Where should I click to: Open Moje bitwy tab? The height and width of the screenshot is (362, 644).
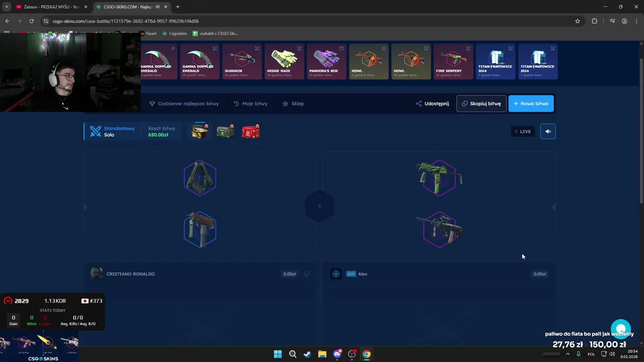251,104
